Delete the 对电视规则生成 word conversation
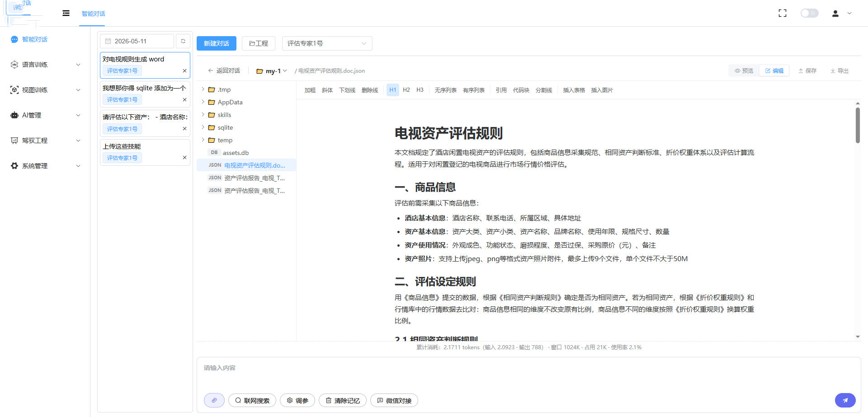The image size is (868, 417). click(x=184, y=71)
